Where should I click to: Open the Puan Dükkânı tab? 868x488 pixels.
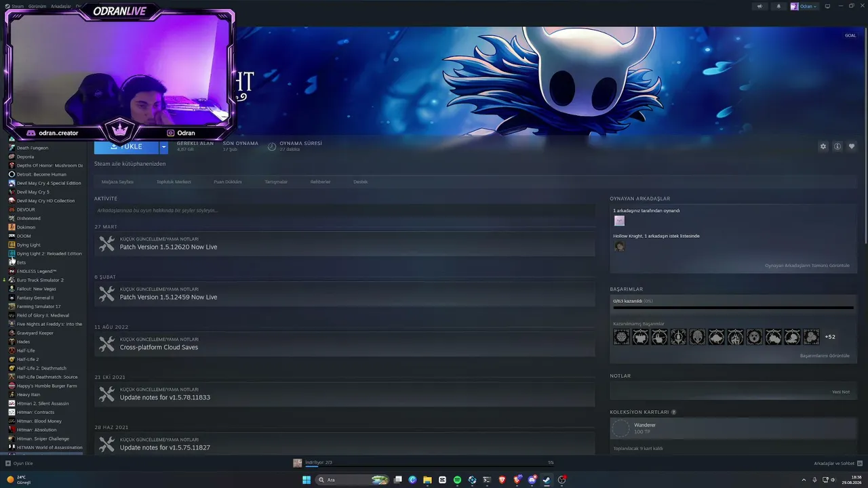228,182
